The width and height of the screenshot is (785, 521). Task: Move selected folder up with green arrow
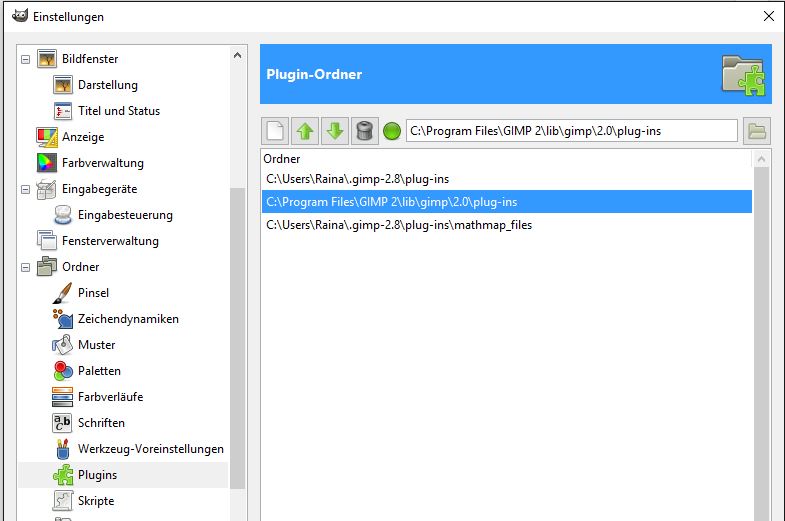305,131
